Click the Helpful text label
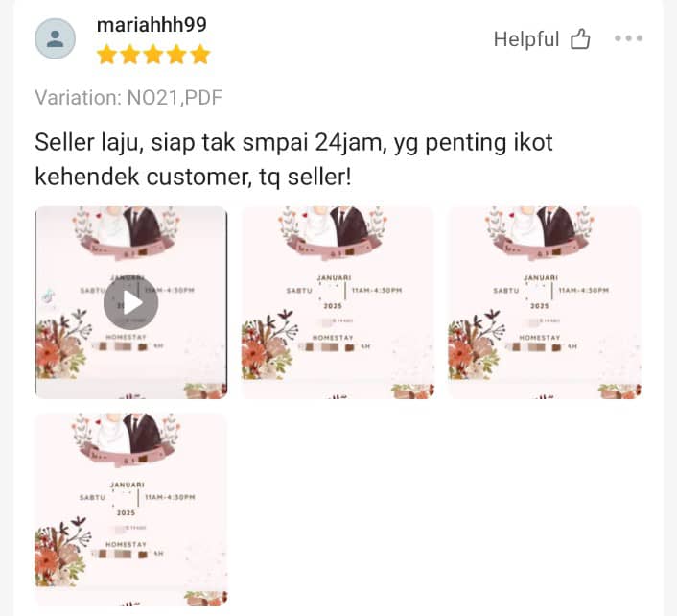 pos(526,39)
